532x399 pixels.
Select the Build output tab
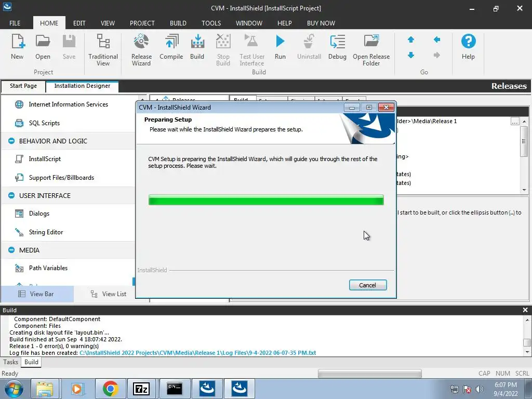point(31,362)
